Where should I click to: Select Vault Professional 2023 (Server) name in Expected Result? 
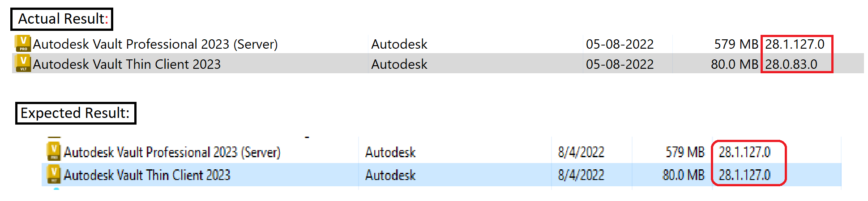pyautogui.click(x=172, y=152)
